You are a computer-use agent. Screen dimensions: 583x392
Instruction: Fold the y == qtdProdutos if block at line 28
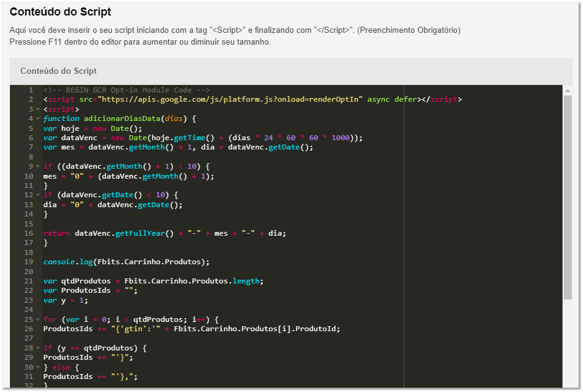coord(38,348)
